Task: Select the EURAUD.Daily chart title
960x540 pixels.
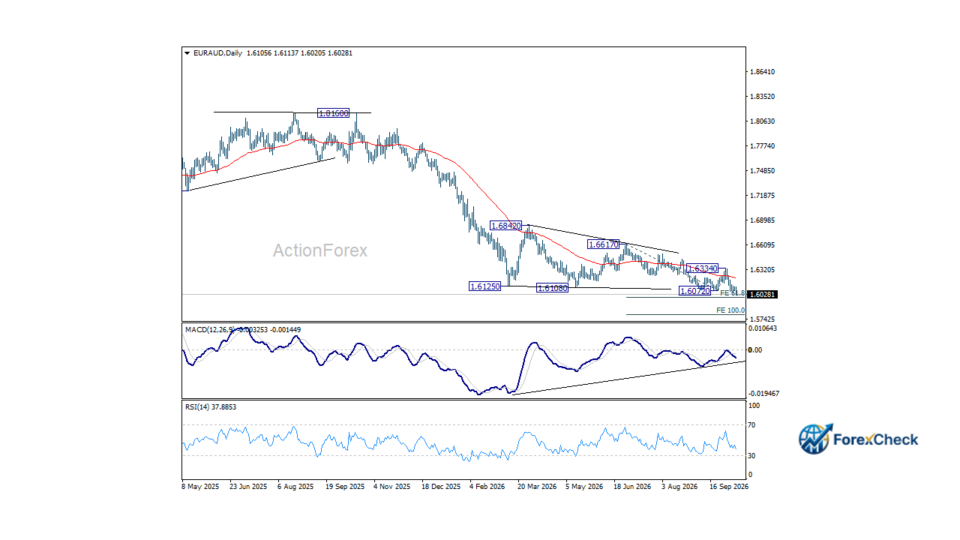Action: 217,53
